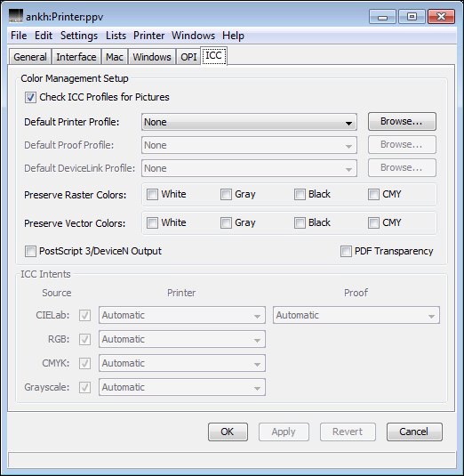Toggle the RGB source checkbox

click(x=84, y=339)
